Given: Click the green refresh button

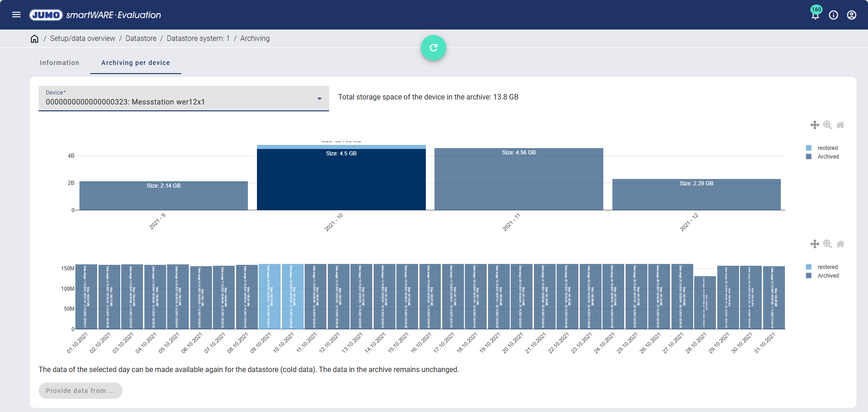Looking at the screenshot, I should coord(434,48).
